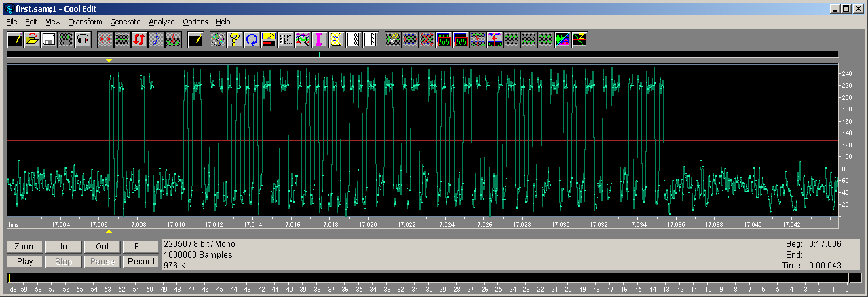Image resolution: width=868 pixels, height=297 pixels.
Task: Click the Out zoom button
Action: coord(102,246)
